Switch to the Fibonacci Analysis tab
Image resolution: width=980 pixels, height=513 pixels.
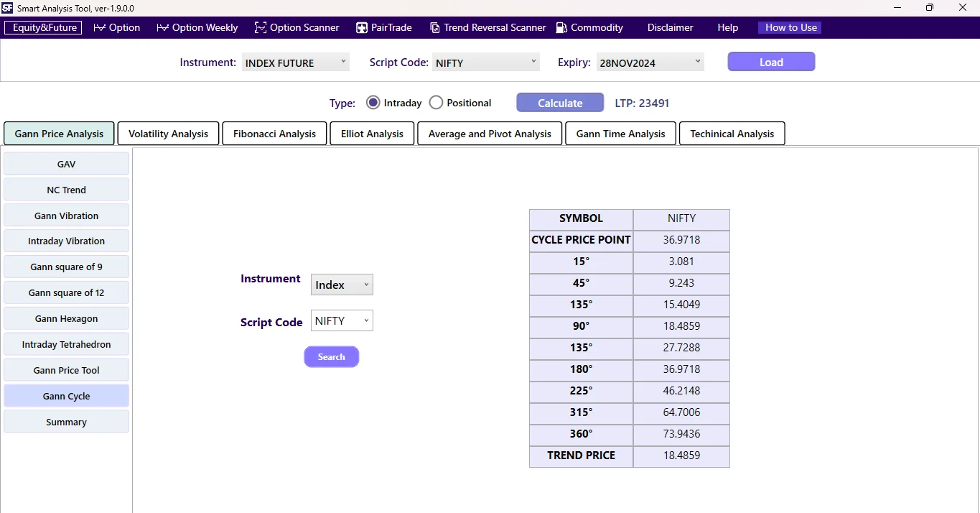[274, 133]
